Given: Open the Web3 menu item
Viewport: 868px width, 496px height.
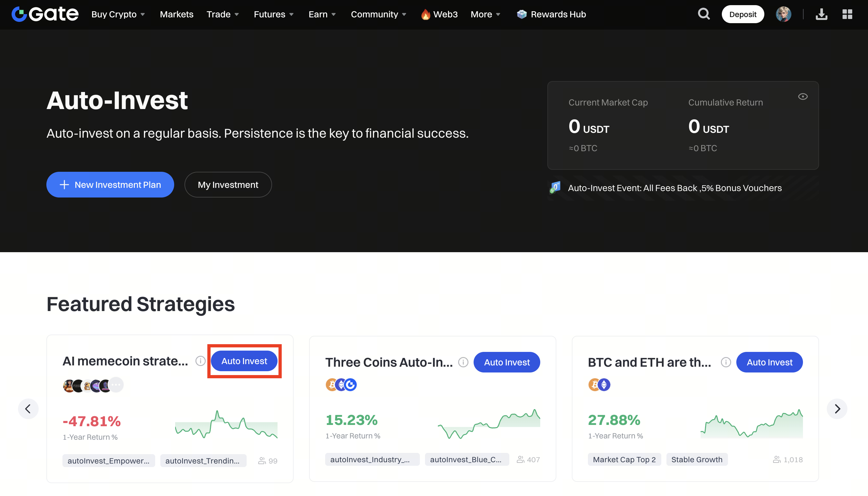Looking at the screenshot, I should (439, 14).
